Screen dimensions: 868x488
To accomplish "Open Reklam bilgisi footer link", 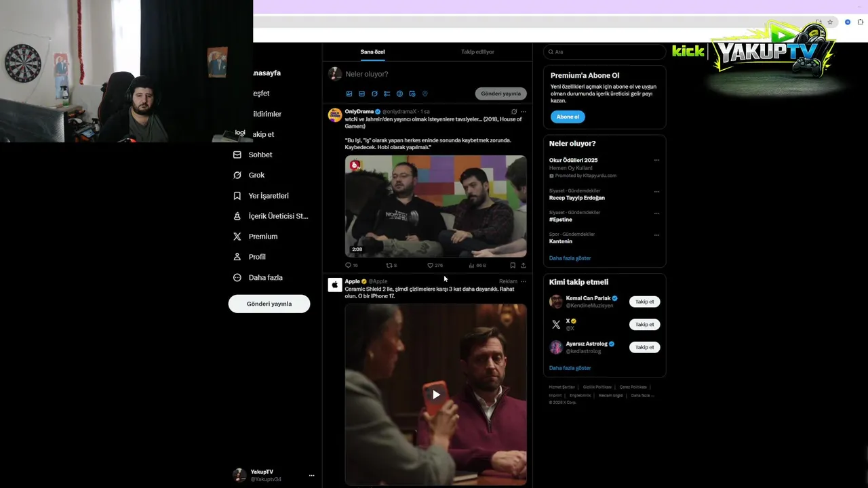I will click(610, 395).
